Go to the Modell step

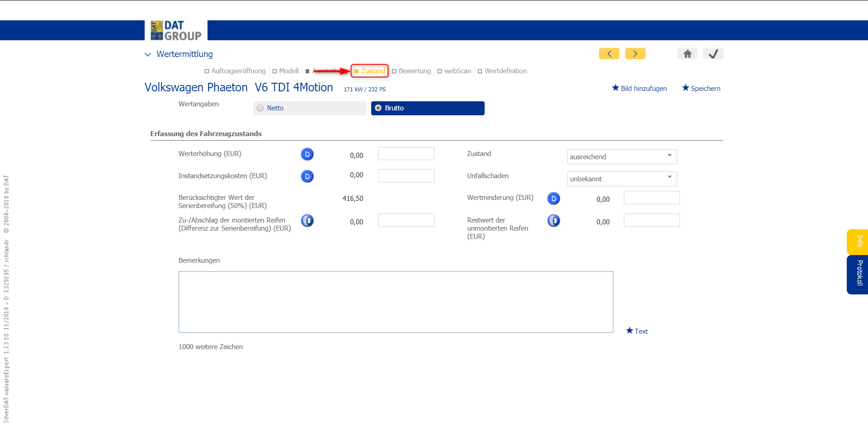286,71
